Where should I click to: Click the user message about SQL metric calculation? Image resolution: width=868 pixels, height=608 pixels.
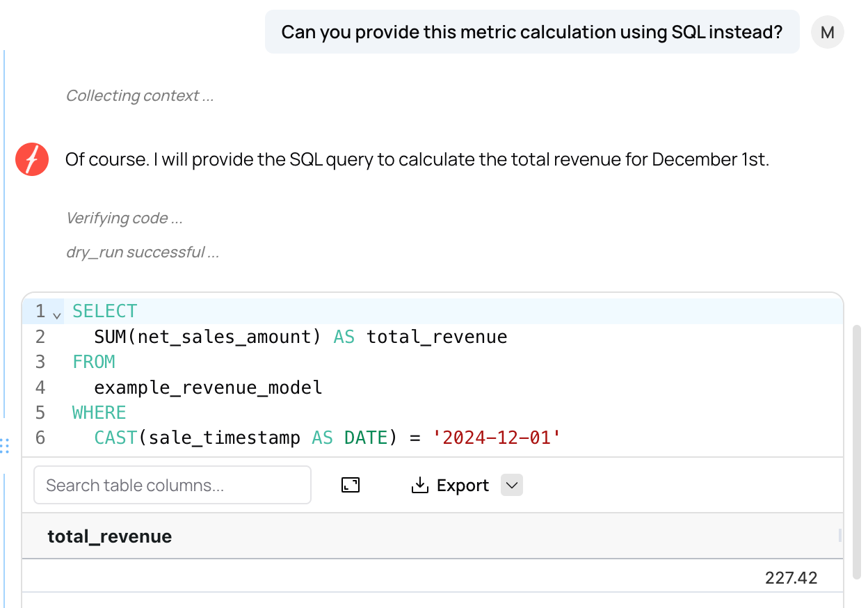pyautogui.click(x=532, y=32)
